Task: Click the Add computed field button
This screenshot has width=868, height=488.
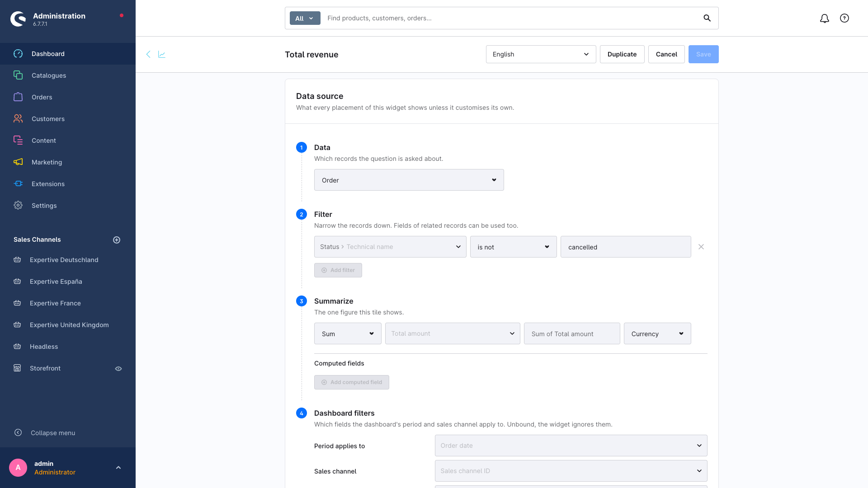Action: [352, 382]
